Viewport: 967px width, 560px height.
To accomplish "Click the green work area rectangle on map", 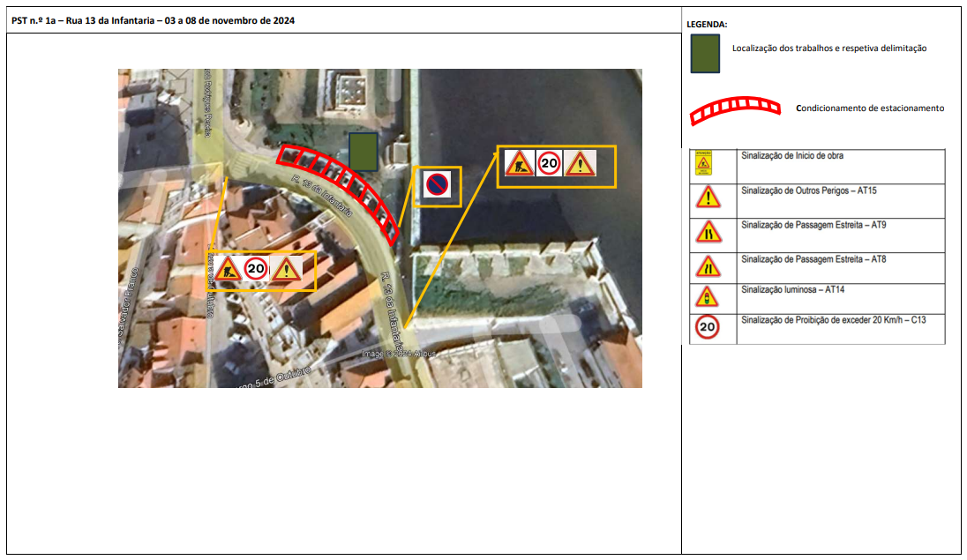I will pos(363,153).
